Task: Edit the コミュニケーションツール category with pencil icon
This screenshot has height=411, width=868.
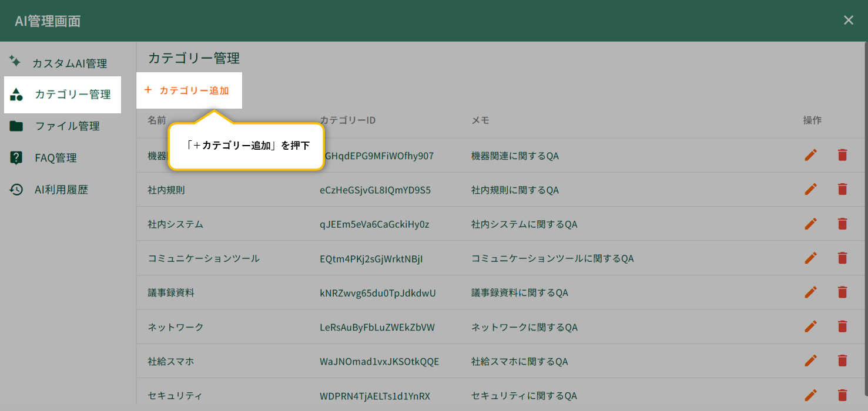Action: [810, 258]
